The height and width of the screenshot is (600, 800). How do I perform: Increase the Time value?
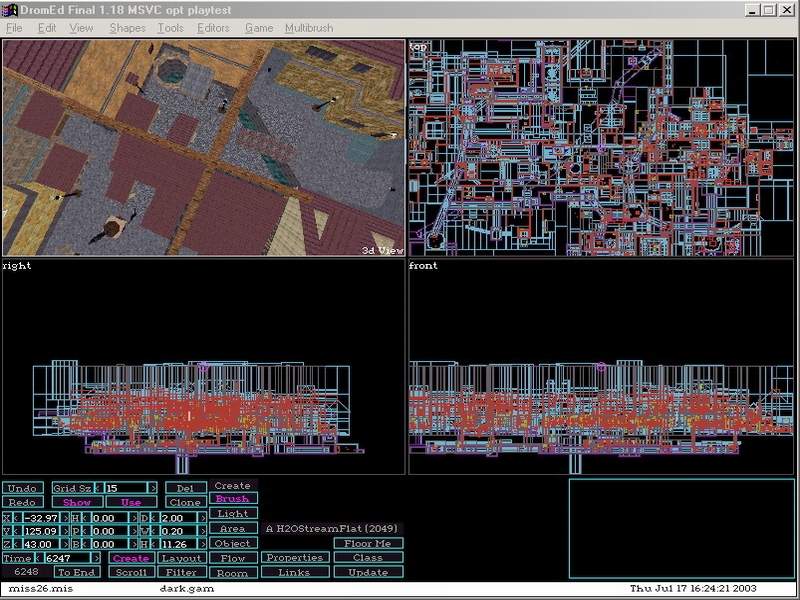pos(96,558)
